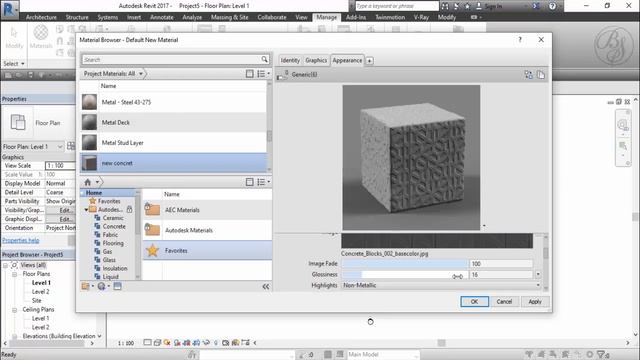
Task: Select the Metal Stud Layer material
Action: pyautogui.click(x=173, y=143)
